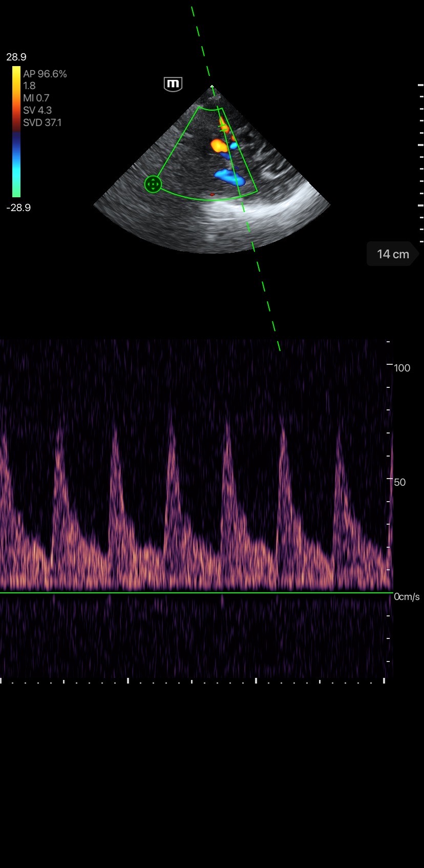424x868 pixels.
Task: Click the green spectral baseline
Action: [195, 593]
